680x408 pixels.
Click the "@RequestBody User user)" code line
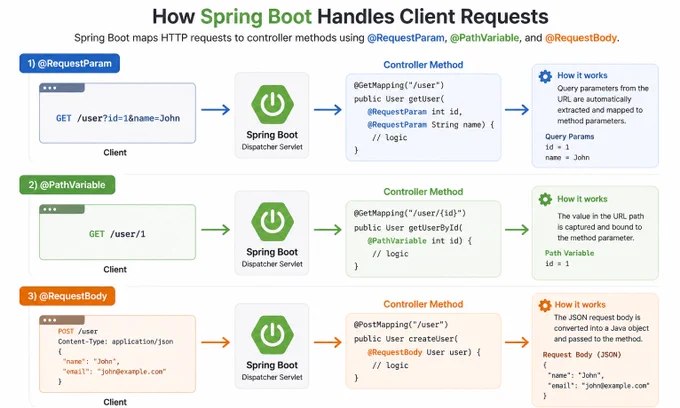point(424,353)
